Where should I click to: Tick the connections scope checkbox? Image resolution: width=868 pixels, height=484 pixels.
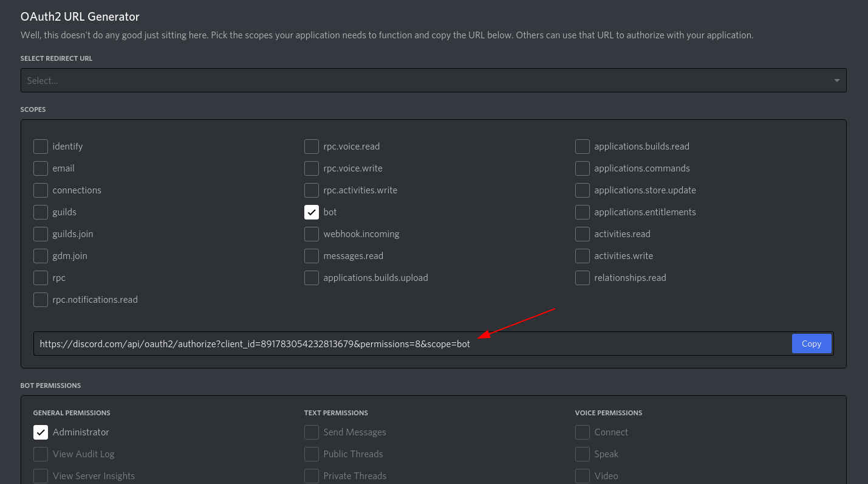coord(41,190)
